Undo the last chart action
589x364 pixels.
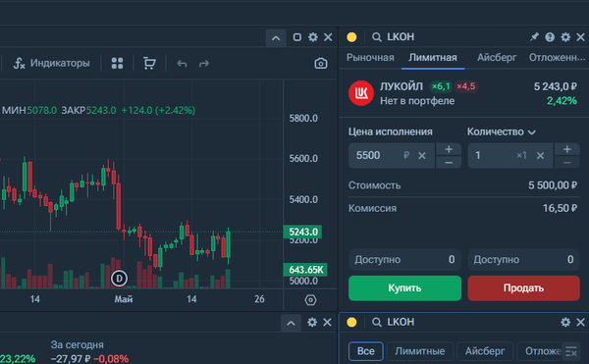(182, 64)
